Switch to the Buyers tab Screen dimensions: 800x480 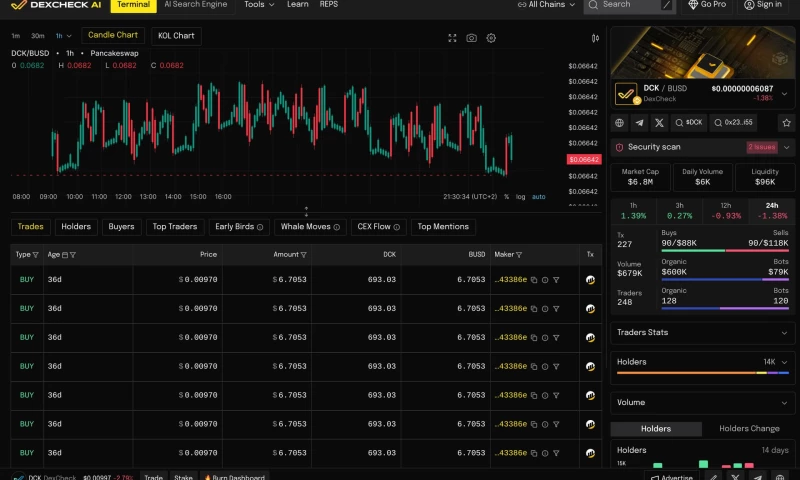121,227
